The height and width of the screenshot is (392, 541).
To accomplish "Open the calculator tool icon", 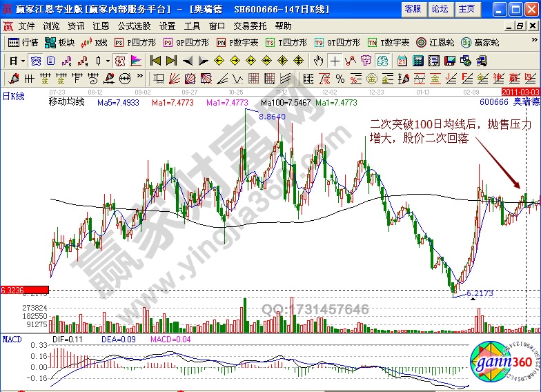I will pyautogui.click(x=417, y=60).
